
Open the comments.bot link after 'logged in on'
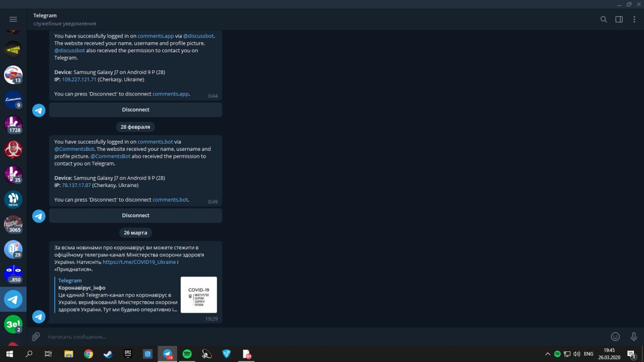(155, 142)
